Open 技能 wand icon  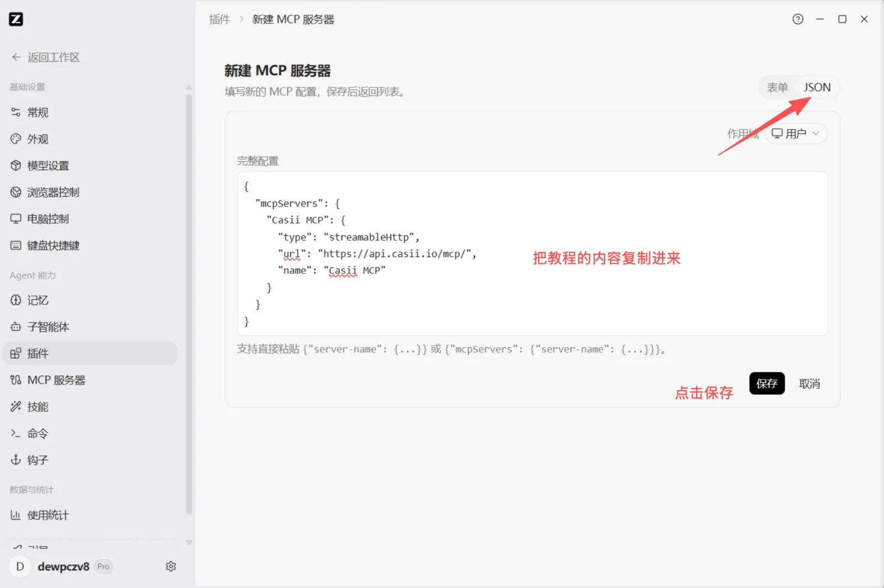coord(16,407)
